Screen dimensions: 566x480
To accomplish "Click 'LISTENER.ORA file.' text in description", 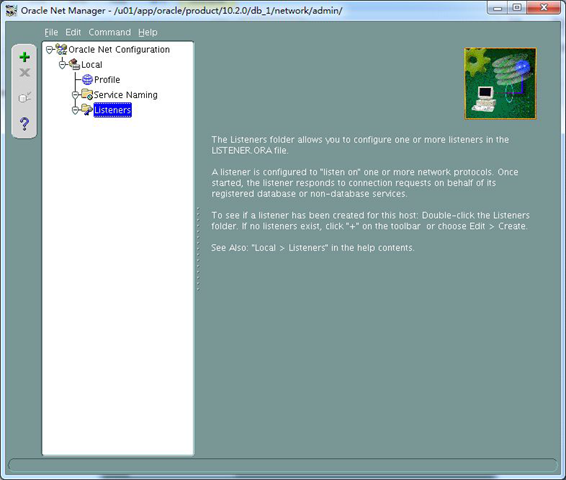I will click(x=250, y=150).
